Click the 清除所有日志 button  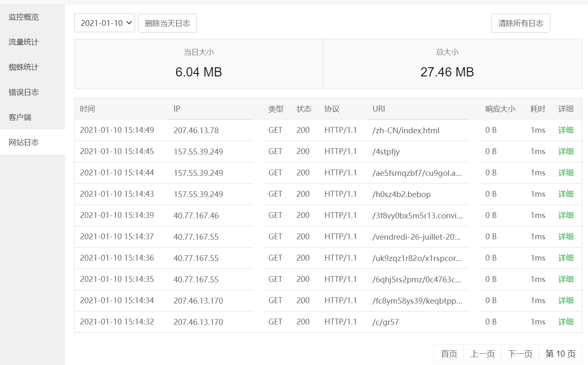(521, 23)
